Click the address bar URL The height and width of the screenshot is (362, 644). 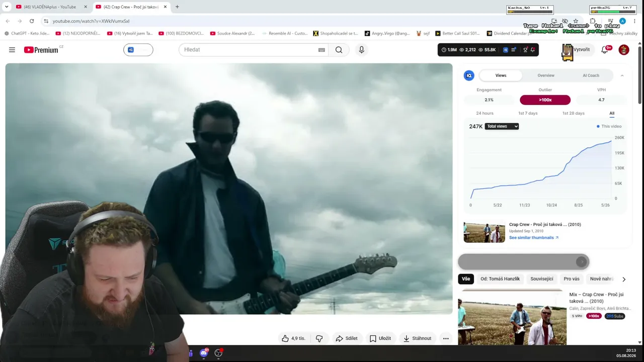[91, 21]
